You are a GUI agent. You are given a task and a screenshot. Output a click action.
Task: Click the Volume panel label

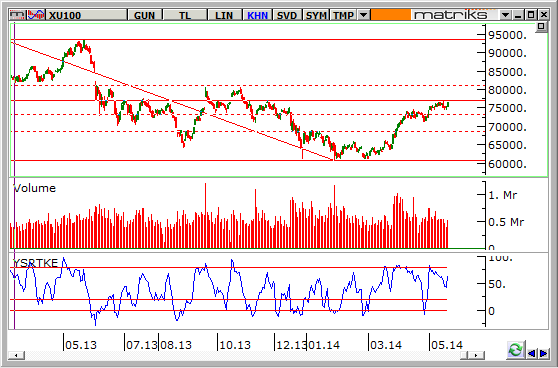(x=35, y=188)
